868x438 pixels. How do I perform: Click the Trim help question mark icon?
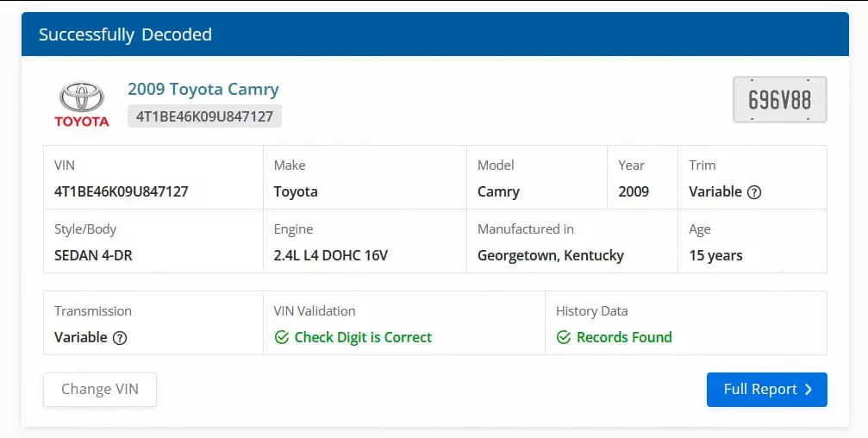point(754,192)
